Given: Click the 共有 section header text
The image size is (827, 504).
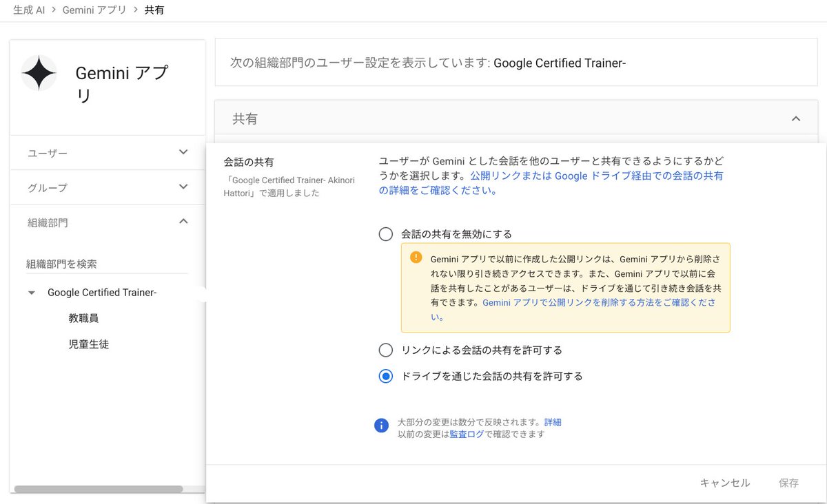Looking at the screenshot, I should (245, 118).
